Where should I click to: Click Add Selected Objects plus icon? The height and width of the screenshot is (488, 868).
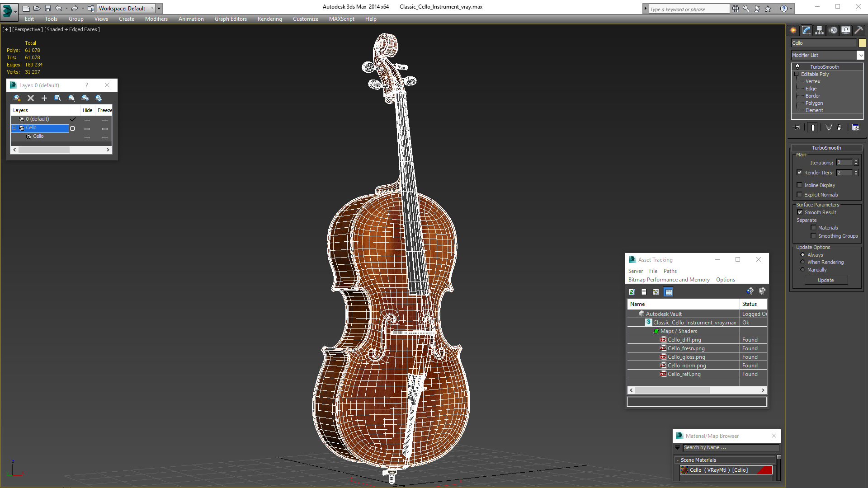[44, 98]
